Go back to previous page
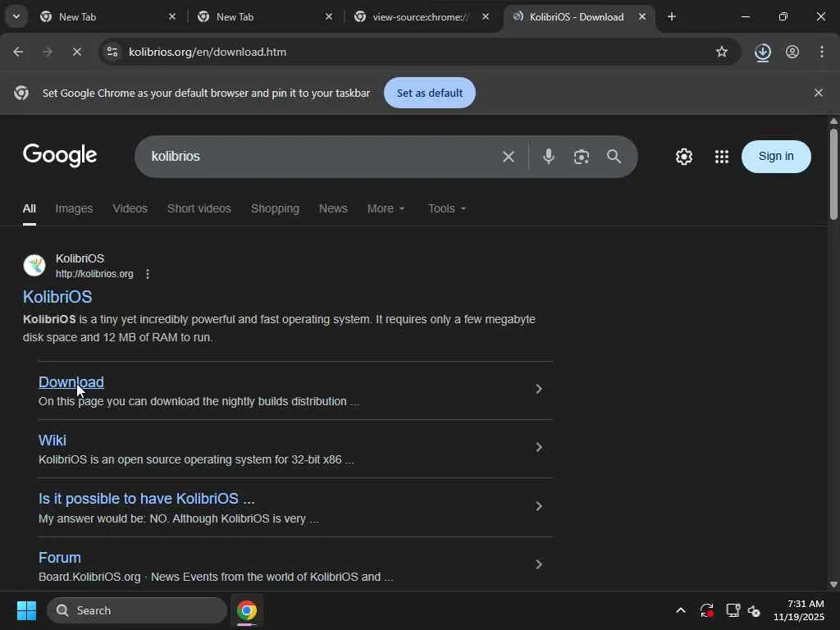The width and height of the screenshot is (840, 630). [x=18, y=52]
